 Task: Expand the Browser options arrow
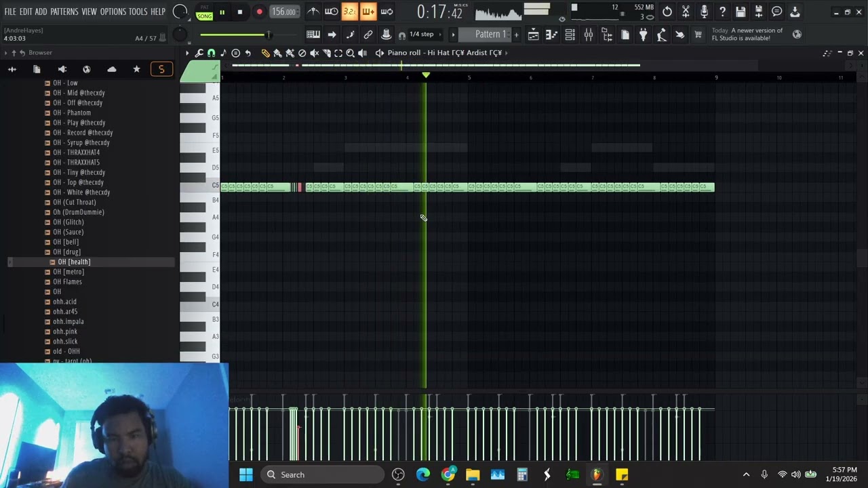pyautogui.click(x=5, y=52)
